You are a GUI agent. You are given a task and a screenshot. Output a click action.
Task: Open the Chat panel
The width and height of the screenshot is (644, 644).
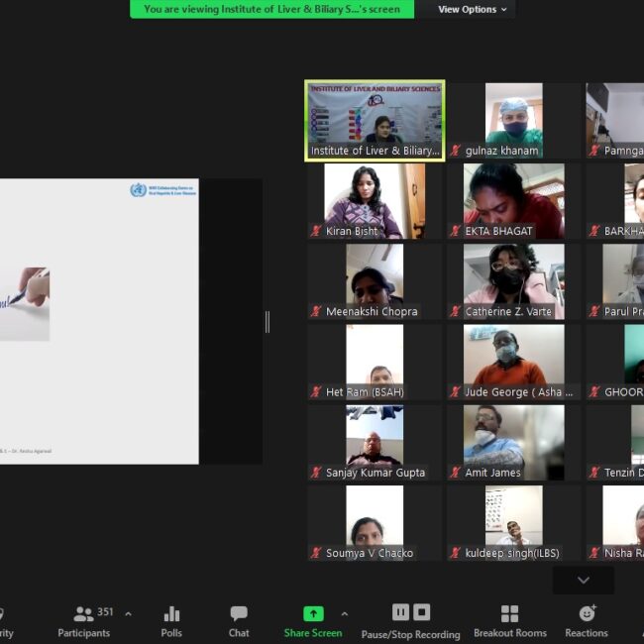click(x=239, y=620)
